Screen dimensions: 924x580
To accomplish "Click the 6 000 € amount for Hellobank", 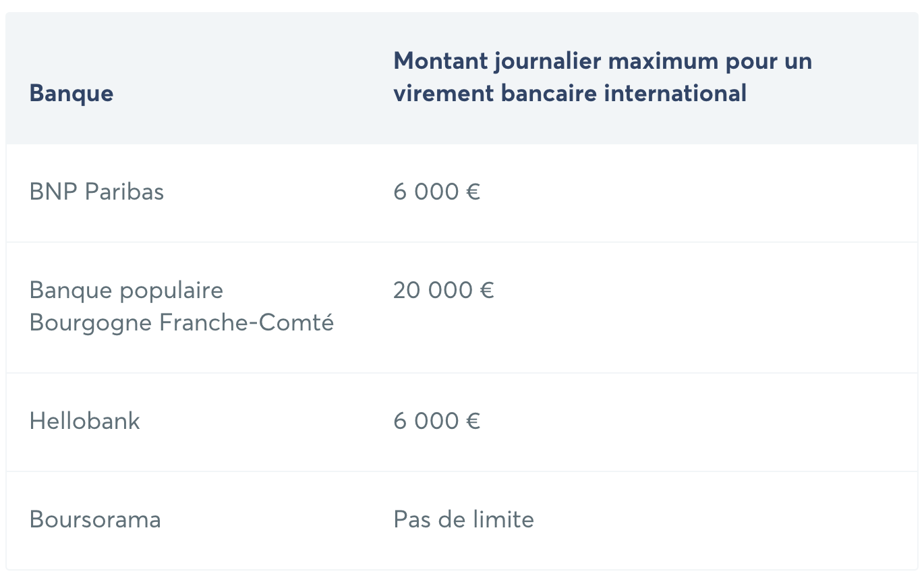I will pyautogui.click(x=436, y=422).
